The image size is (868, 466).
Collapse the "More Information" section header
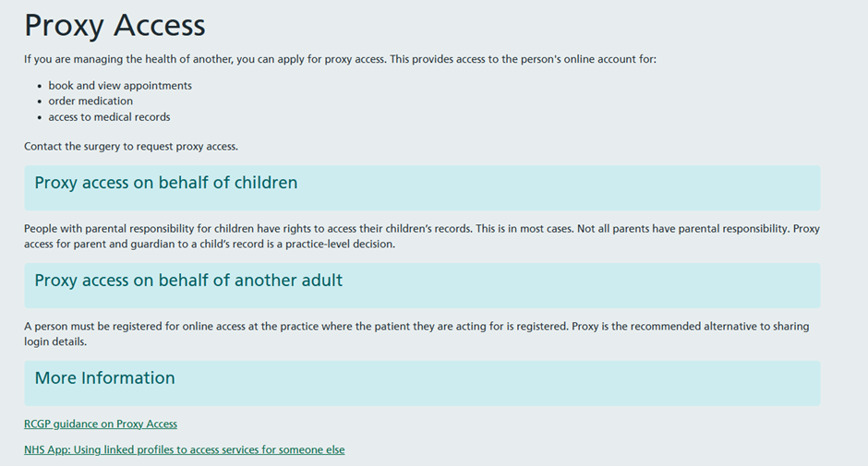(x=104, y=378)
